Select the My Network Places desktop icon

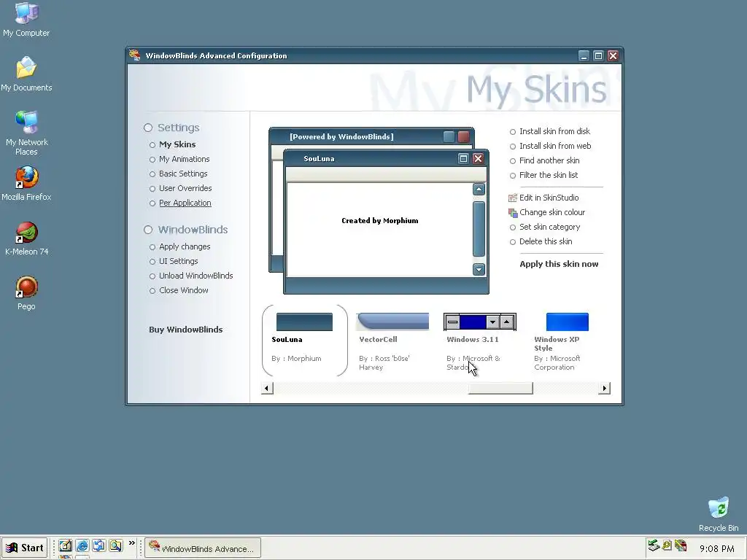(x=26, y=133)
